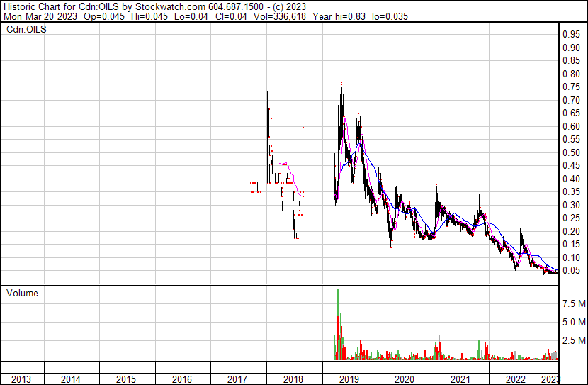
Task: Select the 2022 year marker
Action: click(515, 379)
